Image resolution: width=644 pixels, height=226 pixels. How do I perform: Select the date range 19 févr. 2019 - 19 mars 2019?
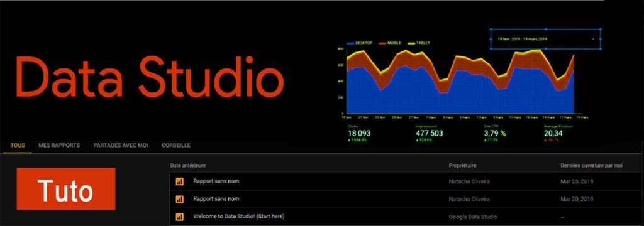(522, 39)
